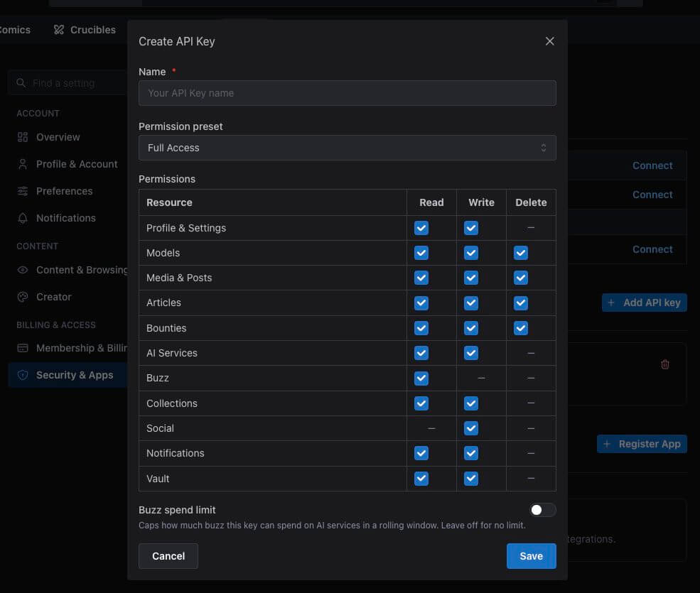The width and height of the screenshot is (700, 593).
Task: Uncheck Write for Profile & Settings
Action: click(471, 228)
